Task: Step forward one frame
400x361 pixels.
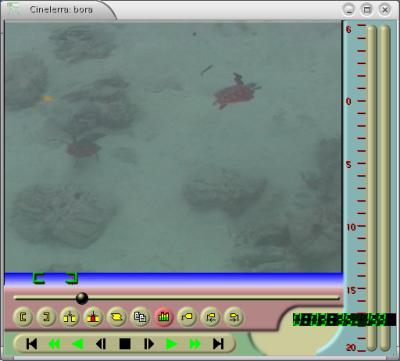Action: [148, 344]
